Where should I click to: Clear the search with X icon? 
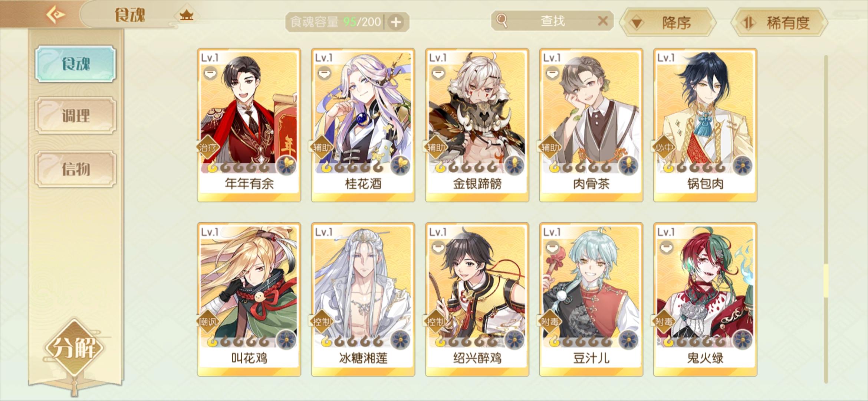click(603, 21)
